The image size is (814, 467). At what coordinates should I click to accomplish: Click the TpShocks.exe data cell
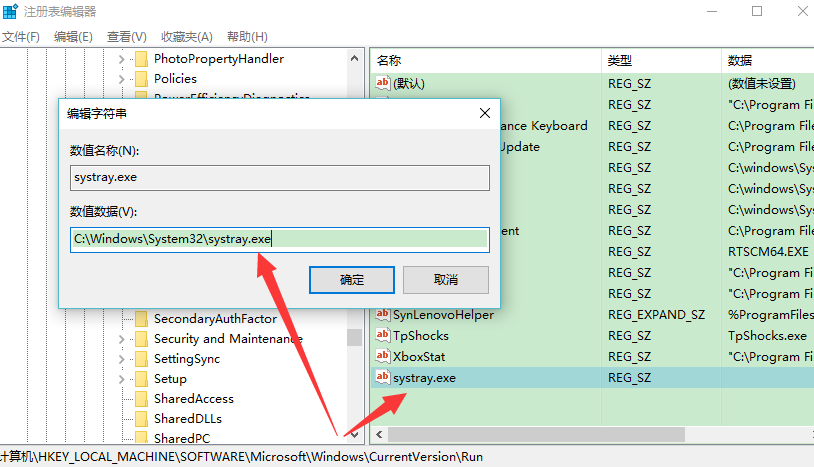[767, 336]
